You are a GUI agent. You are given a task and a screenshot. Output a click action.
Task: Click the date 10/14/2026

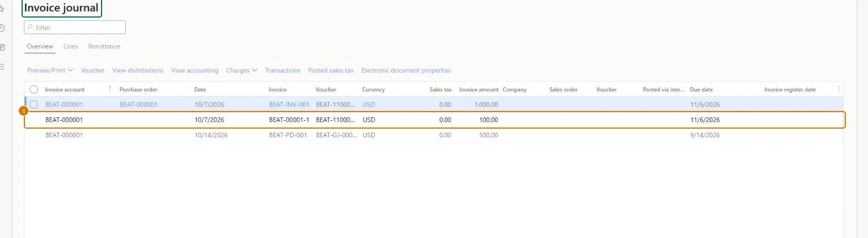(x=210, y=135)
